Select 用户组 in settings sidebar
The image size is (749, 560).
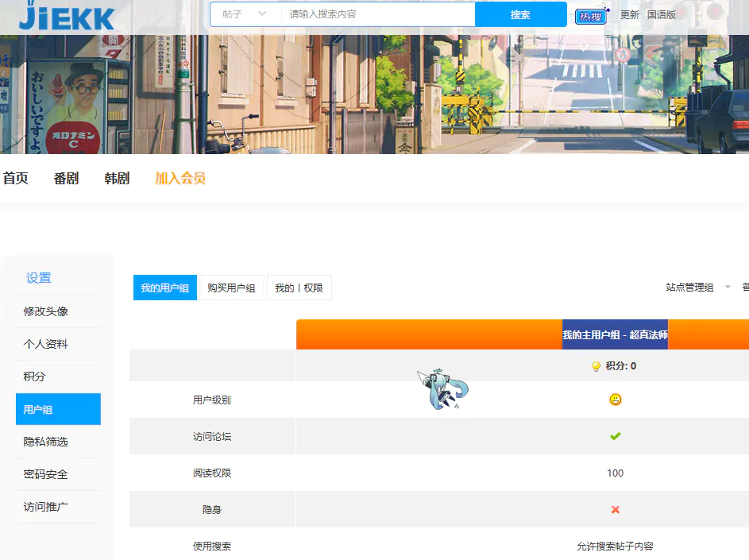(x=58, y=409)
